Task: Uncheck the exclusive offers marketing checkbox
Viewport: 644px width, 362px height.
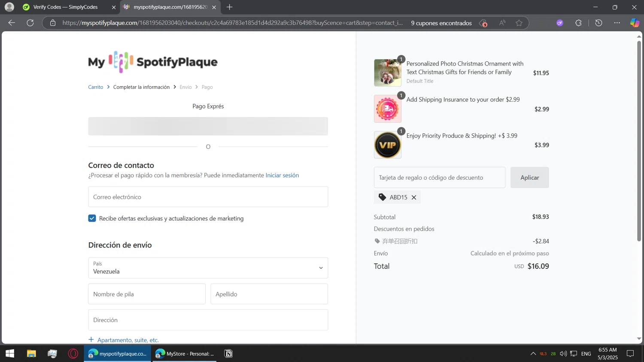Action: pos(92,218)
